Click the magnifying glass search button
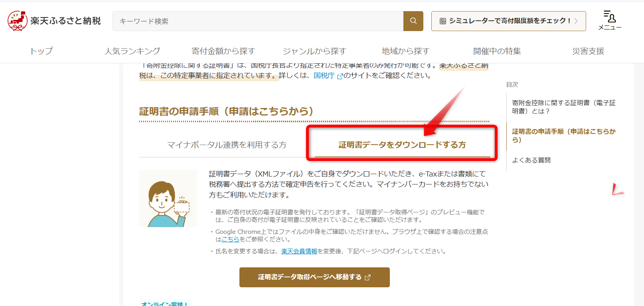Screen dimensions: 644x306 coord(413,21)
